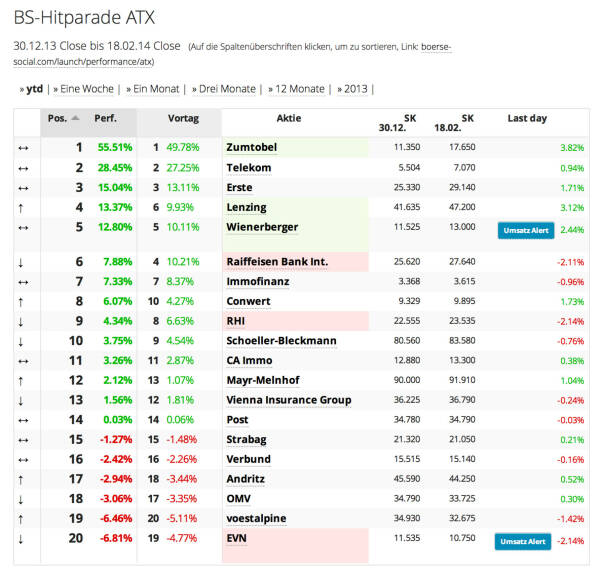Click the voestalpine stock link
600x571 pixels.
(x=258, y=519)
